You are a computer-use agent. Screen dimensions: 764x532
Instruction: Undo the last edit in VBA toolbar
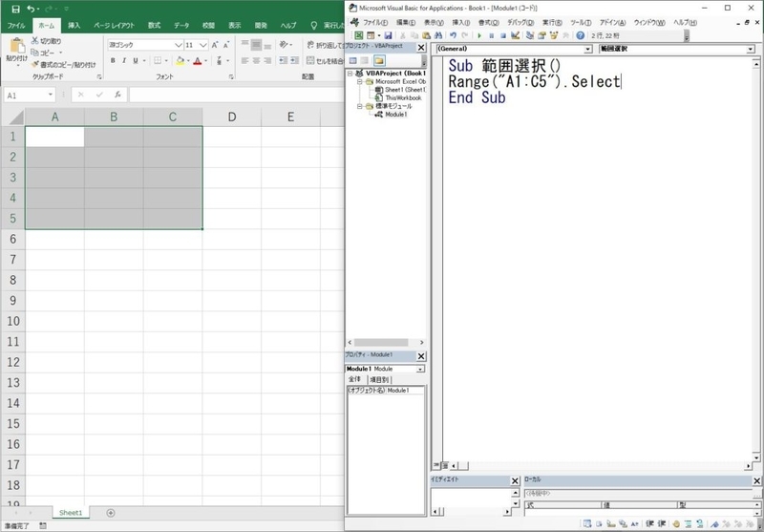(x=453, y=35)
